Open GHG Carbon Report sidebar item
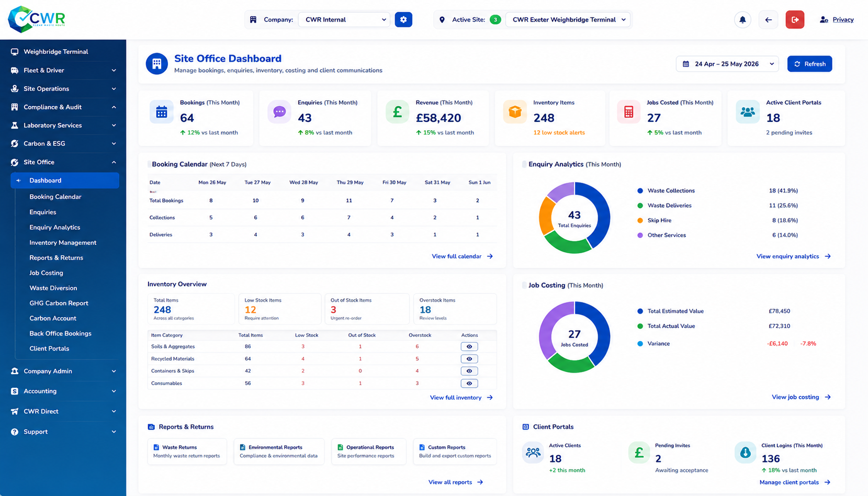Image resolution: width=868 pixels, height=496 pixels. [59, 303]
